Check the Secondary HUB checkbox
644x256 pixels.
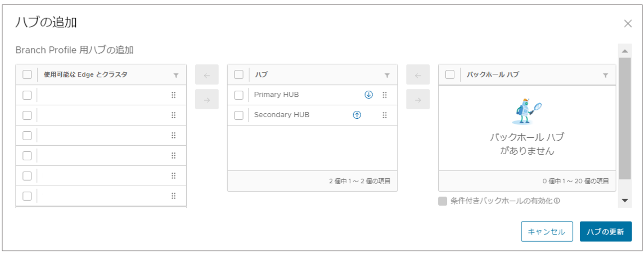[239, 115]
